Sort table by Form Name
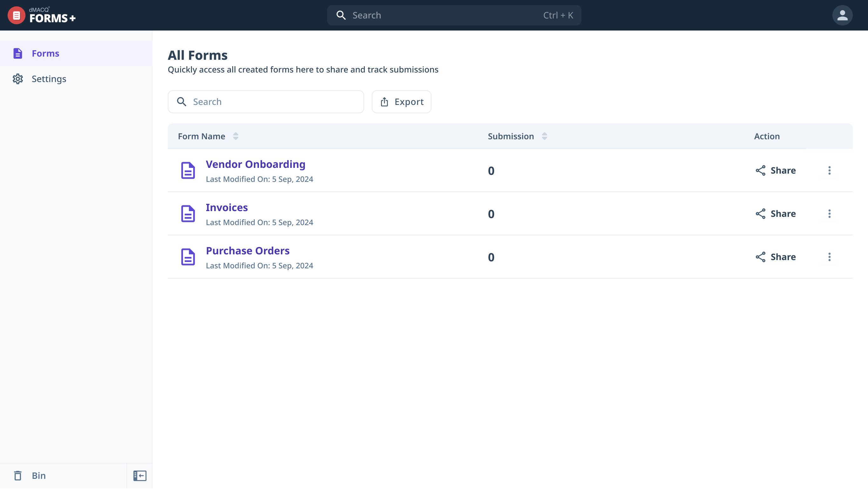 coord(235,136)
